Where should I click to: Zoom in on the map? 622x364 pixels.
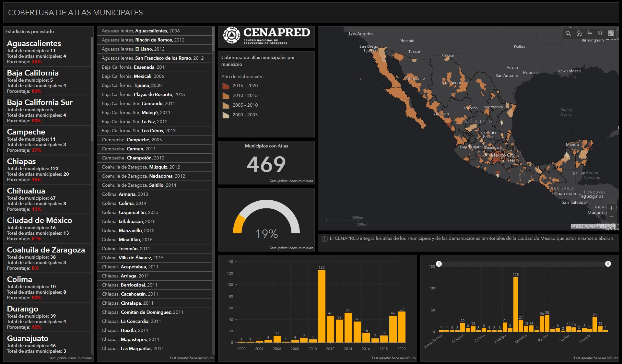[611, 208]
